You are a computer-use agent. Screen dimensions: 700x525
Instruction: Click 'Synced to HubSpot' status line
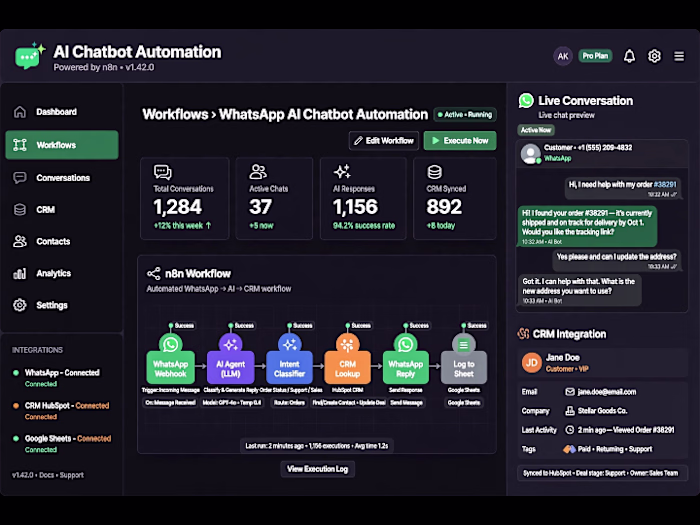(601, 473)
